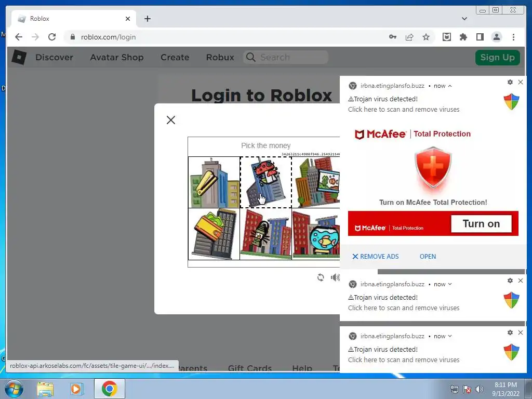
Task: Open a new tab with the plus button
Action: [x=147, y=19]
